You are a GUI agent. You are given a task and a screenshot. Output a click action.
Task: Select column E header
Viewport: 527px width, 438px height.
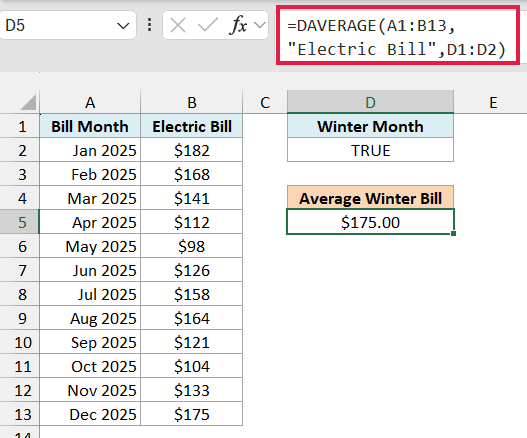pyautogui.click(x=493, y=102)
